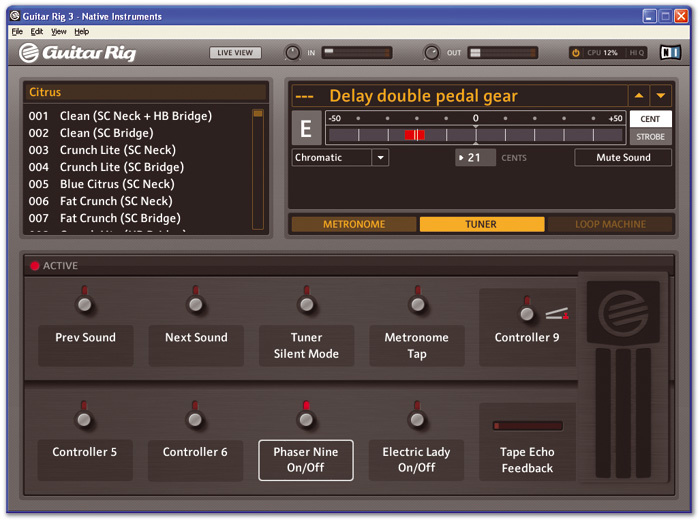
Task: Click the input level knob
Action: 292,53
